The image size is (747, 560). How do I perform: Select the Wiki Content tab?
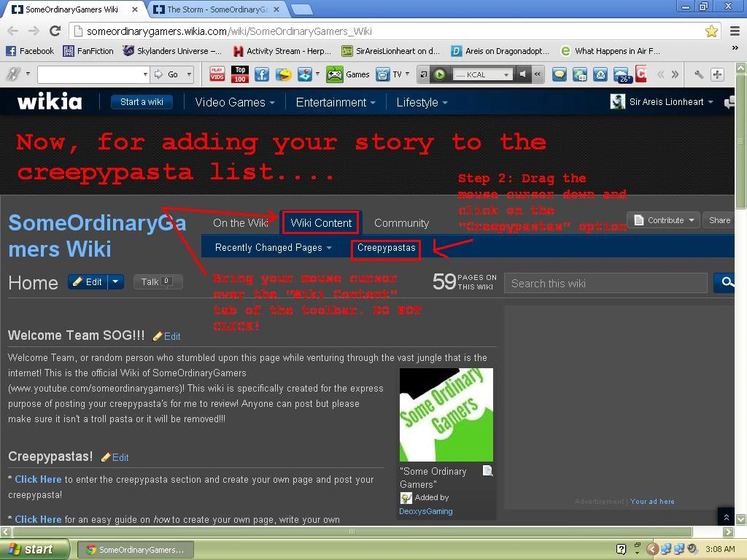(x=321, y=223)
